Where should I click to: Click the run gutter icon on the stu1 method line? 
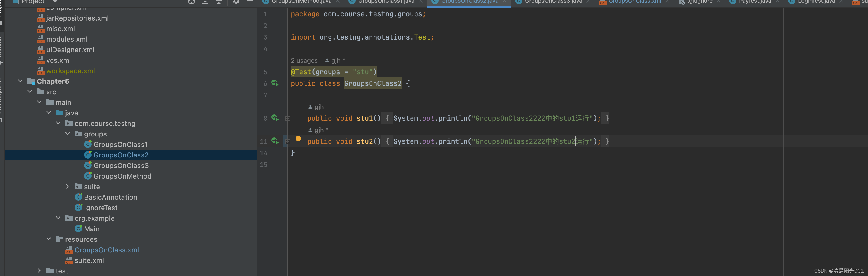pyautogui.click(x=275, y=118)
